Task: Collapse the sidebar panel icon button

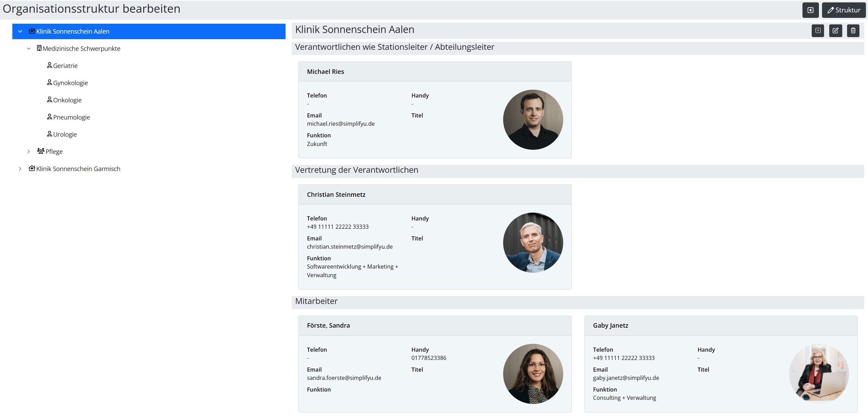Action: [x=811, y=10]
